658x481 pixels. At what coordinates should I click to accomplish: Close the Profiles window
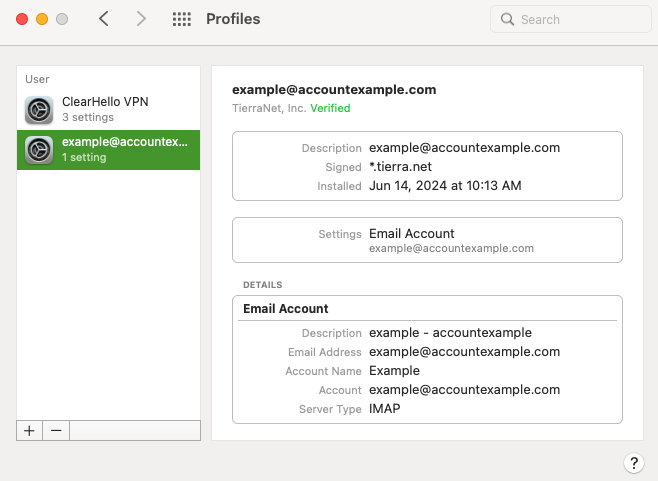pos(22,19)
